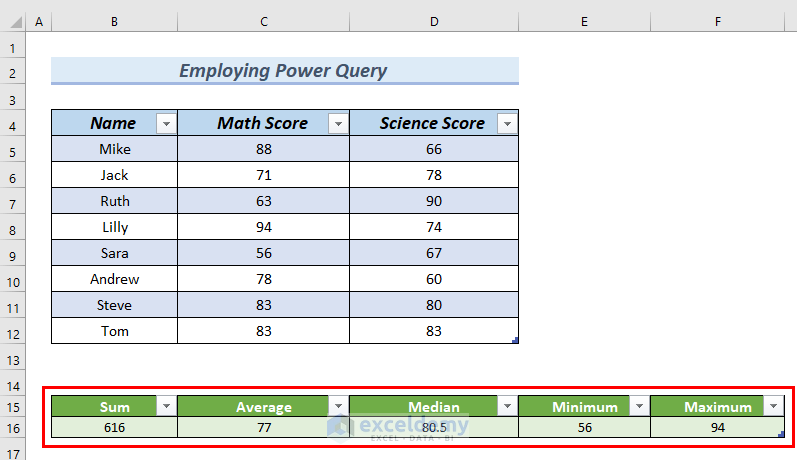
Task: Select the Median header cell
Action: pos(434,407)
